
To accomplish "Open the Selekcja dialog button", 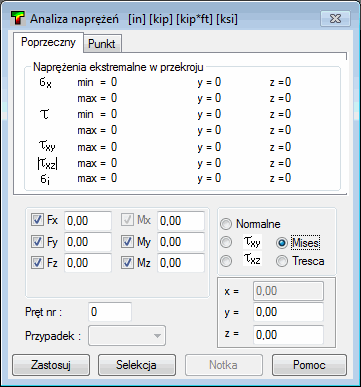I will click(137, 365).
